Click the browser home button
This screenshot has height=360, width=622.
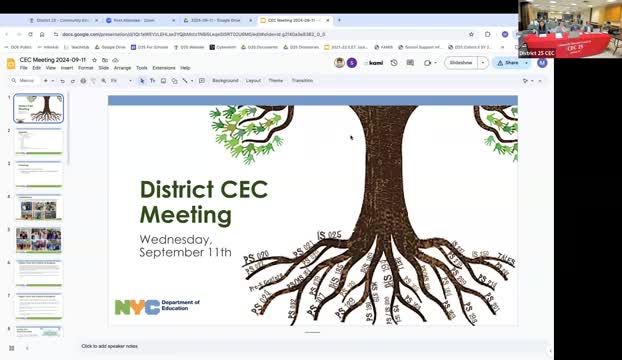(42, 34)
